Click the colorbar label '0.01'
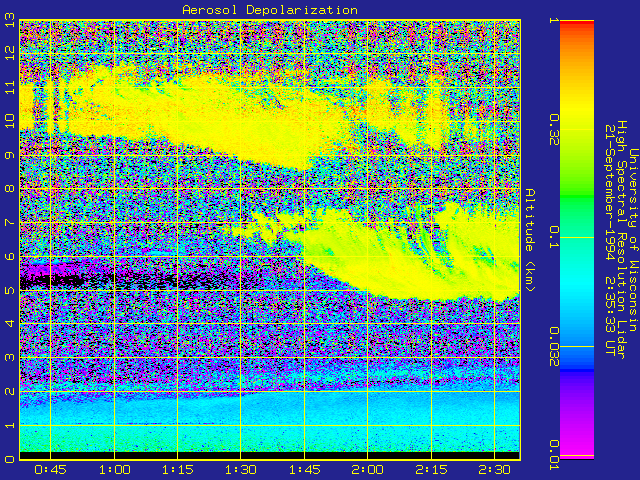This screenshot has height=480, width=640. [554, 455]
